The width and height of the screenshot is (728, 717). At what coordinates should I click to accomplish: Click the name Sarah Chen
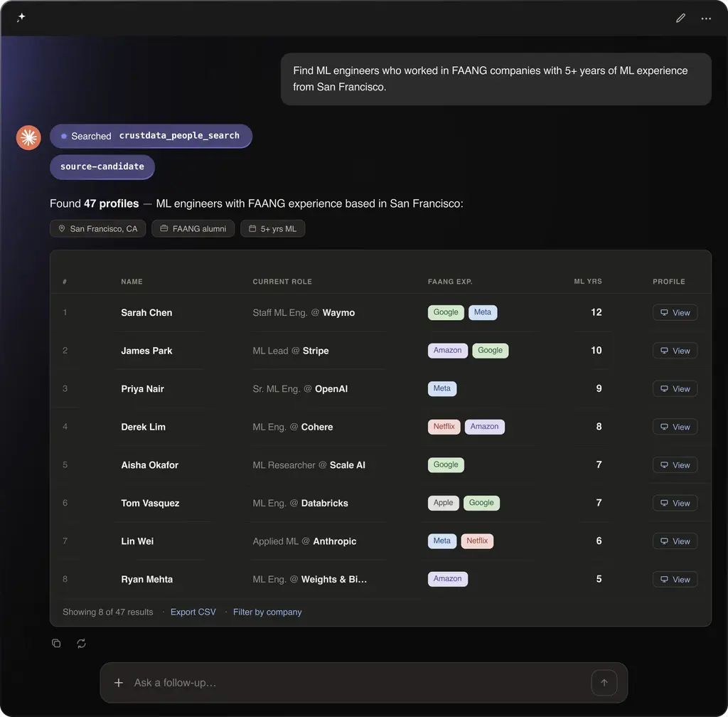(146, 312)
